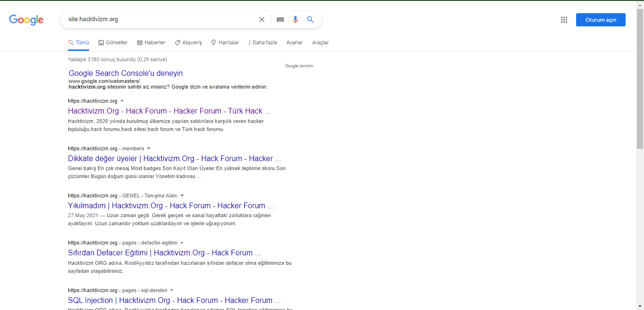This screenshot has height=310, width=644.
Task: Open Hacktivizm.Org - Hack Forum result title
Action: tap(169, 111)
